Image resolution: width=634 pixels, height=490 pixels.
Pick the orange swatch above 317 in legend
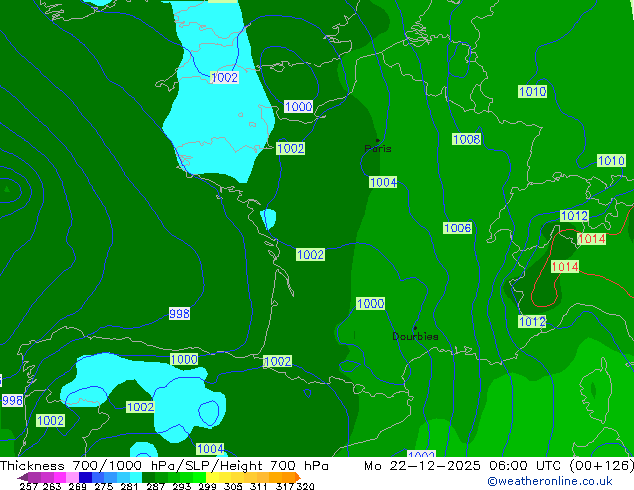288,477
